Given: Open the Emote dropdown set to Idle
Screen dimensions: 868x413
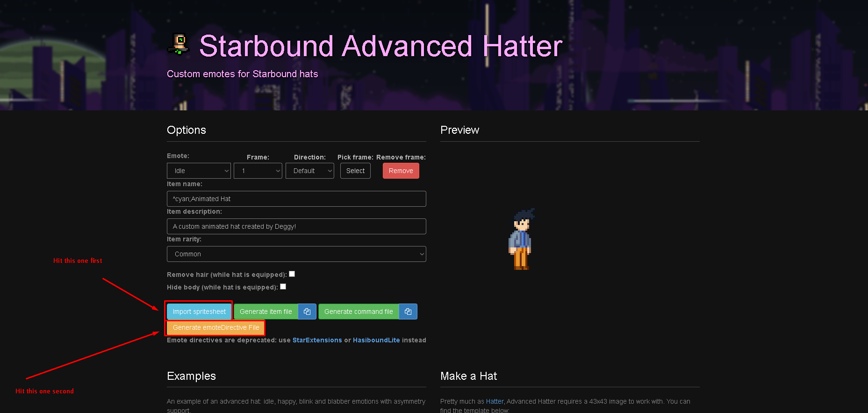Looking at the screenshot, I should click(x=199, y=171).
